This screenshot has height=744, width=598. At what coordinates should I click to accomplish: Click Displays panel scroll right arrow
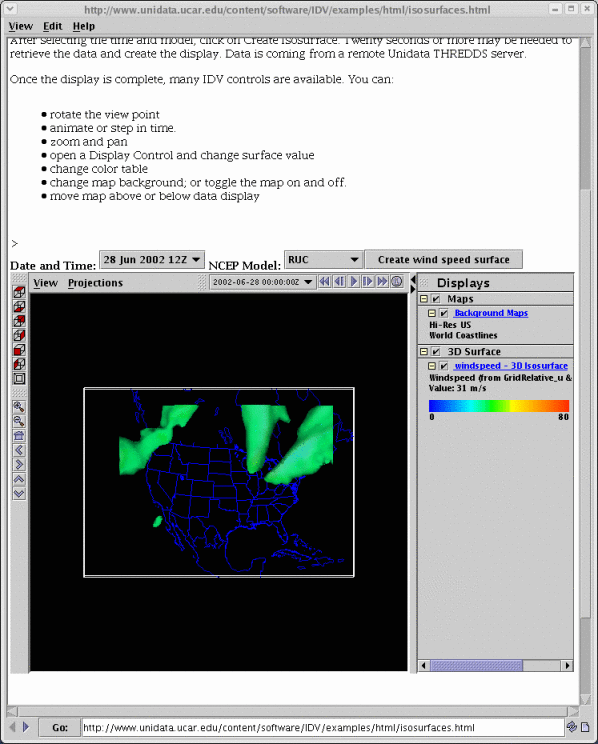click(x=567, y=665)
